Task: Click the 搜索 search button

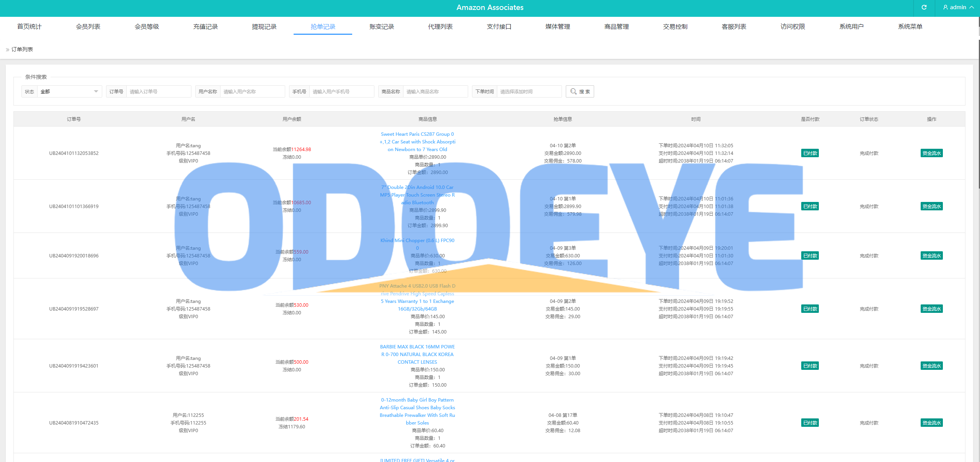Action: [x=580, y=91]
